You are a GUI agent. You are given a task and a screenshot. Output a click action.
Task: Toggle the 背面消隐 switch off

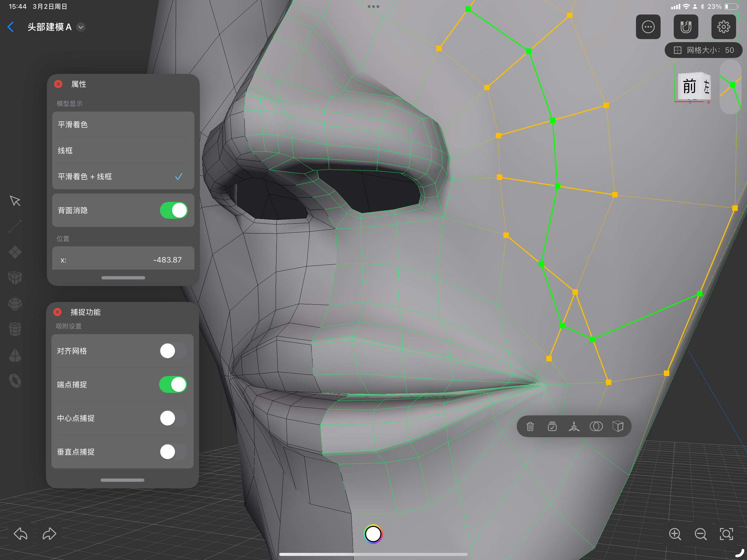tap(174, 211)
